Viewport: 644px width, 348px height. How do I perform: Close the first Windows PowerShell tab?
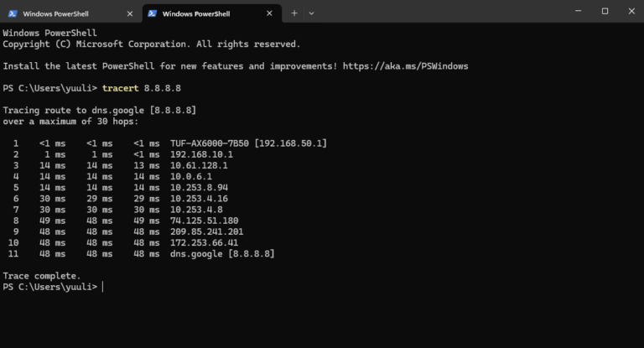pos(129,13)
